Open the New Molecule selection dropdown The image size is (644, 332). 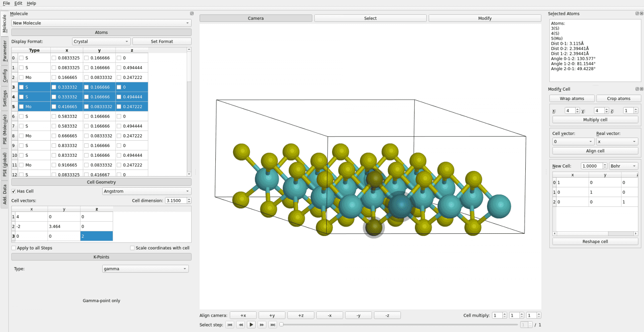[x=101, y=23]
